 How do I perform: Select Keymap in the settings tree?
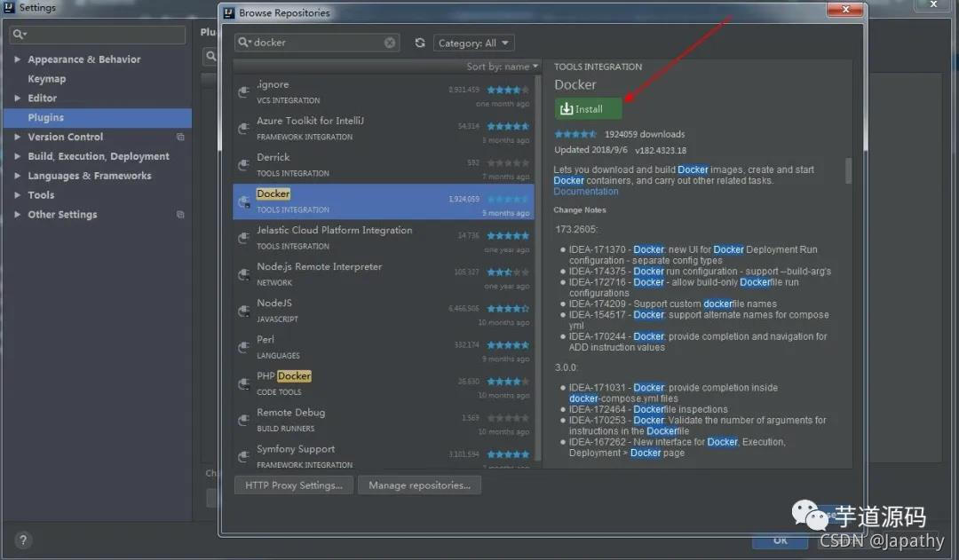point(46,79)
